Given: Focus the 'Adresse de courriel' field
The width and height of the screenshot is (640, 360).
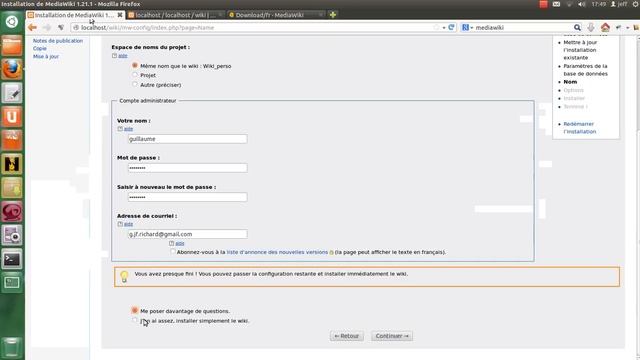Looking at the screenshot, I should 187,234.
